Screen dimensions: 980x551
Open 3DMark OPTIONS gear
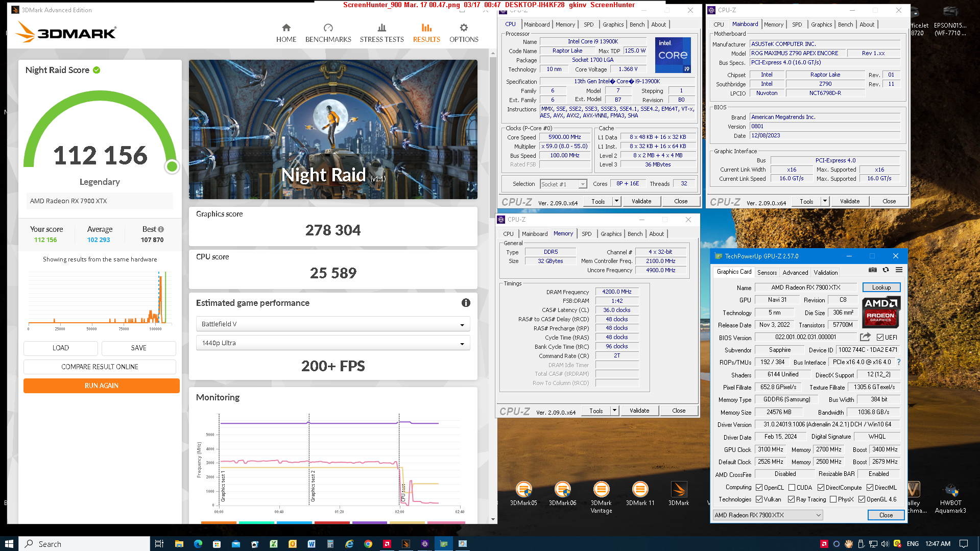464,33
